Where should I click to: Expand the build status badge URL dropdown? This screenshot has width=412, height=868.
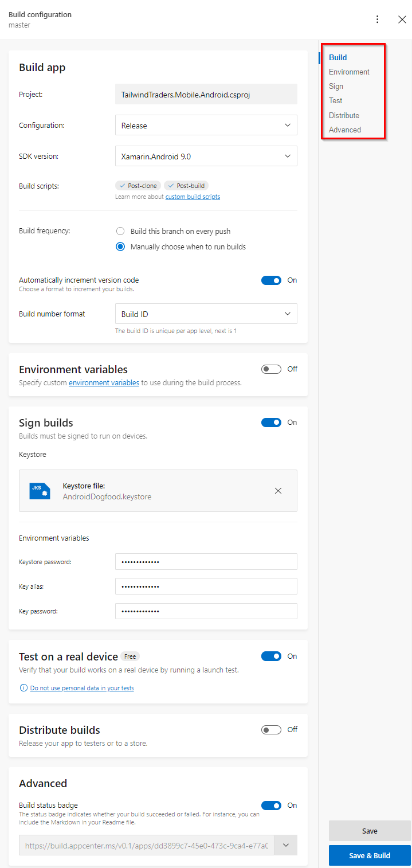point(286,845)
